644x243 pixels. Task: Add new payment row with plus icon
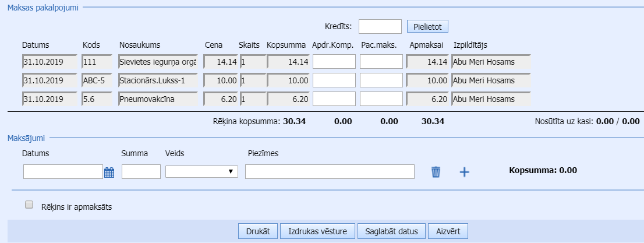pos(464,172)
